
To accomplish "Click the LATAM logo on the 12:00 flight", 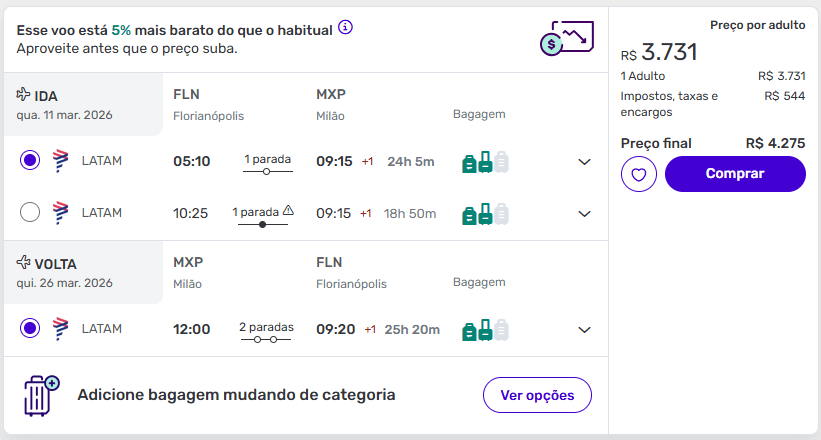I will tap(61, 328).
